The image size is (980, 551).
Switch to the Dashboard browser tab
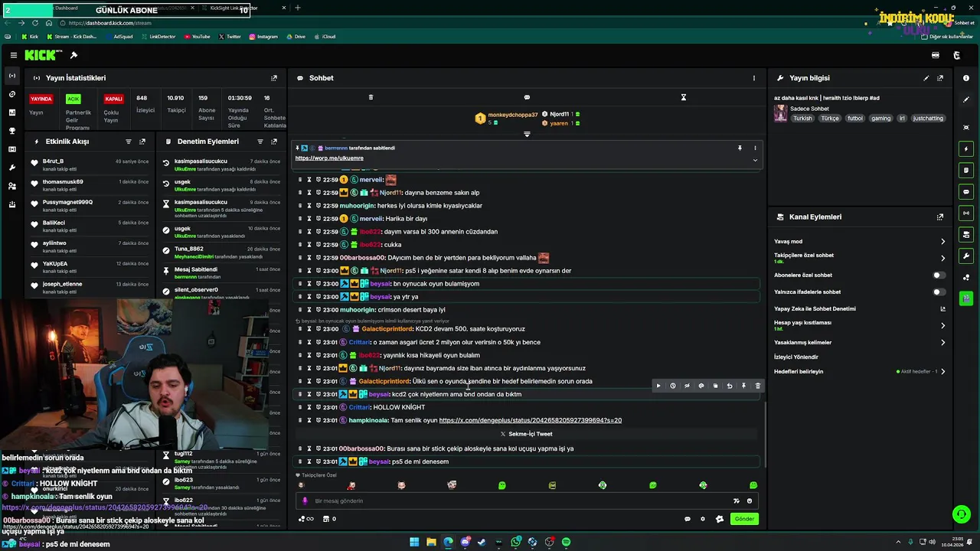(x=66, y=8)
